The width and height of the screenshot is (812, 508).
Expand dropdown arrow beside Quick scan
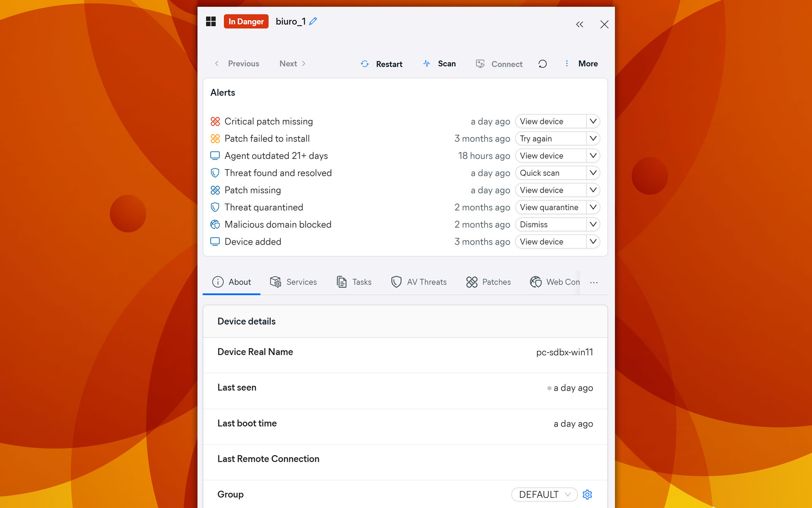tap(593, 173)
